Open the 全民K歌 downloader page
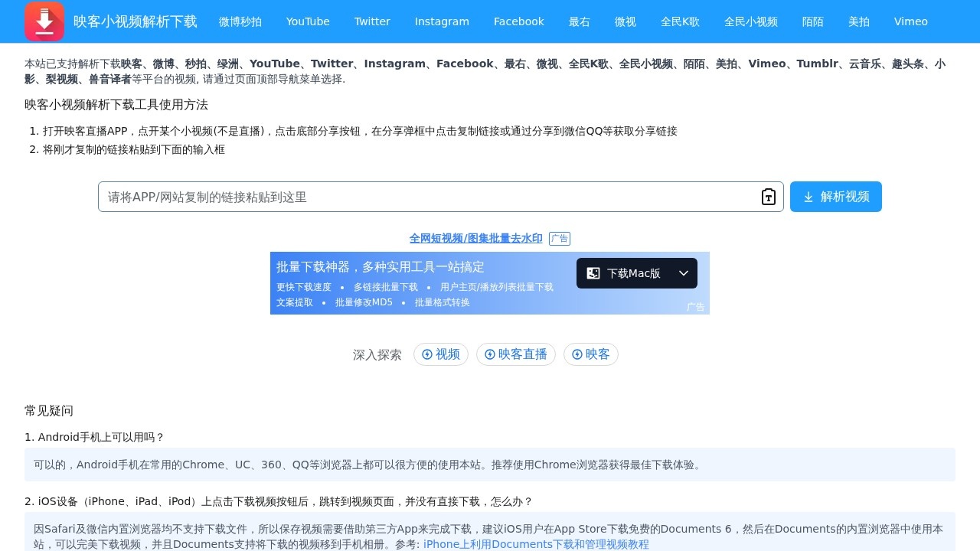This screenshot has height=551, width=980. pos(680,21)
